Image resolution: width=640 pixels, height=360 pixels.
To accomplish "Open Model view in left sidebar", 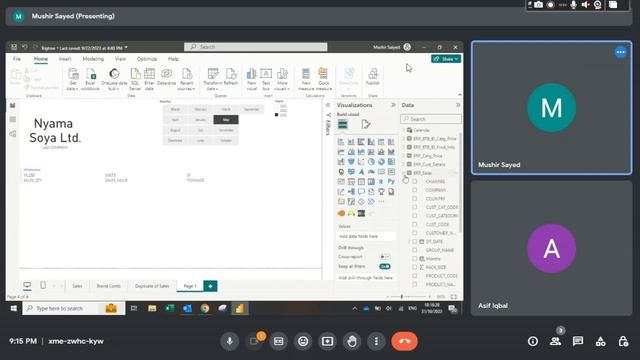I will 13,134.
